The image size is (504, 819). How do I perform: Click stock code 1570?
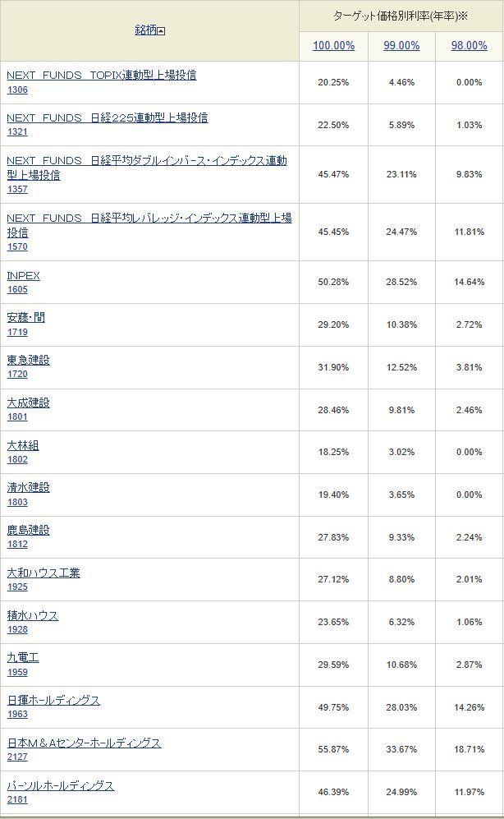(17, 246)
